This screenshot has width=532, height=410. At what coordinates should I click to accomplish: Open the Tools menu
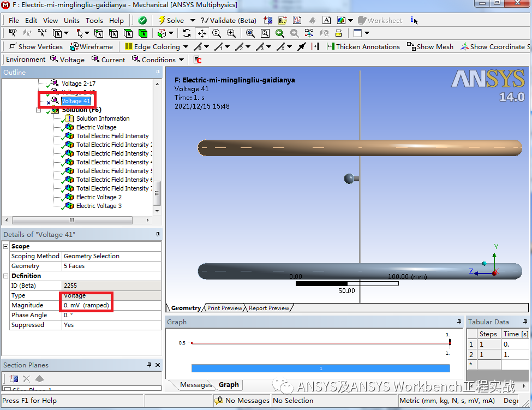click(94, 20)
